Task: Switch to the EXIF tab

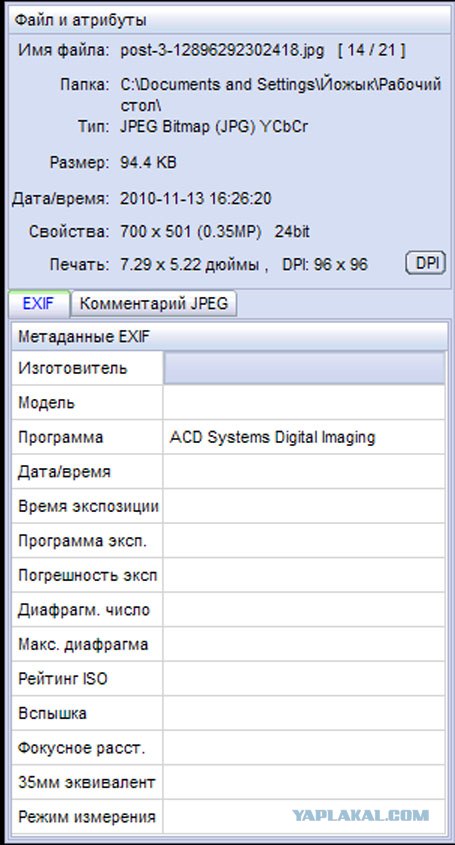Action: tap(39, 303)
